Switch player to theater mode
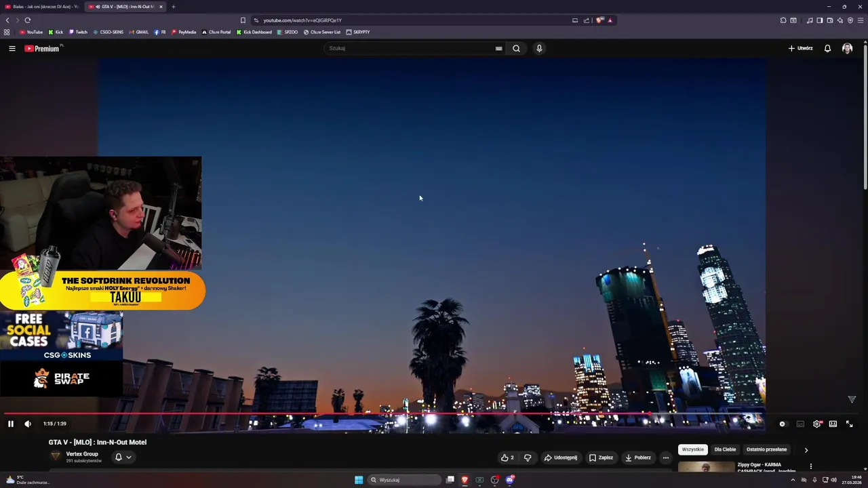The image size is (868, 488). click(833, 424)
